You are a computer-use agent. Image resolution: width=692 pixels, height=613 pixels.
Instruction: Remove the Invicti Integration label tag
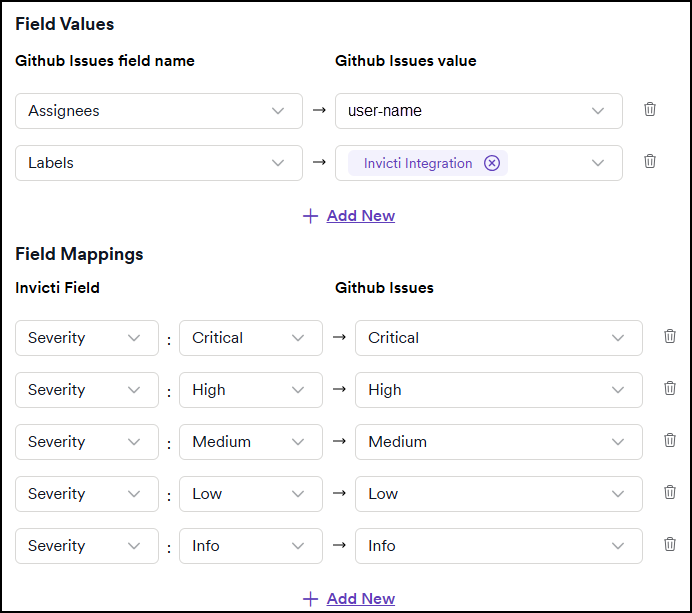(492, 163)
